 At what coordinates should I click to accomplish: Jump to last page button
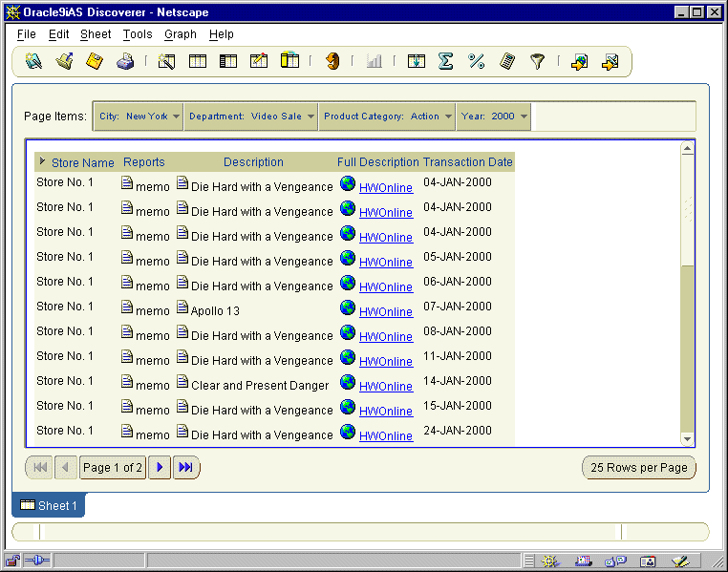[185, 467]
